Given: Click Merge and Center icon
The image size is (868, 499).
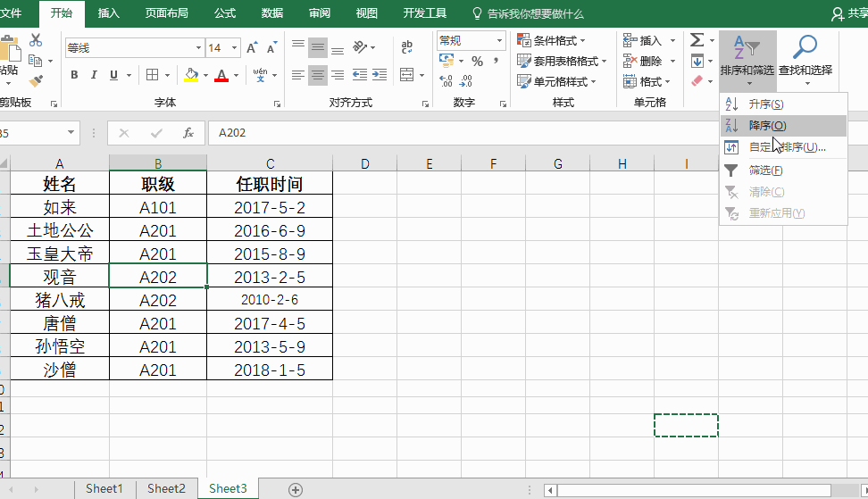Looking at the screenshot, I should [407, 75].
